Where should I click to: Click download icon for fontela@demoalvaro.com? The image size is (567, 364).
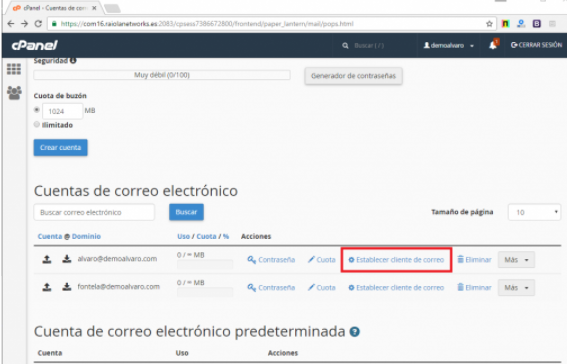[67, 287]
